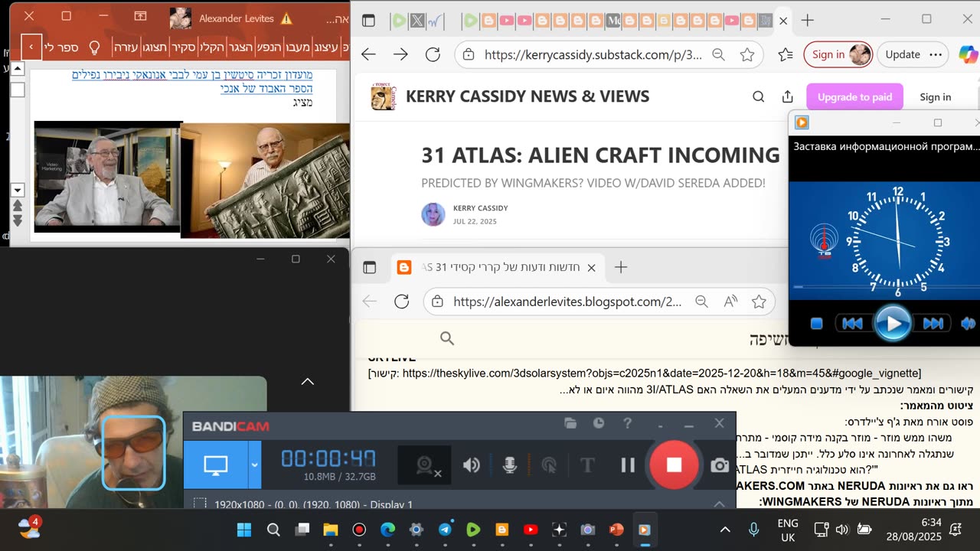Click PowerPoint scrollbar up arrow

coord(17,69)
